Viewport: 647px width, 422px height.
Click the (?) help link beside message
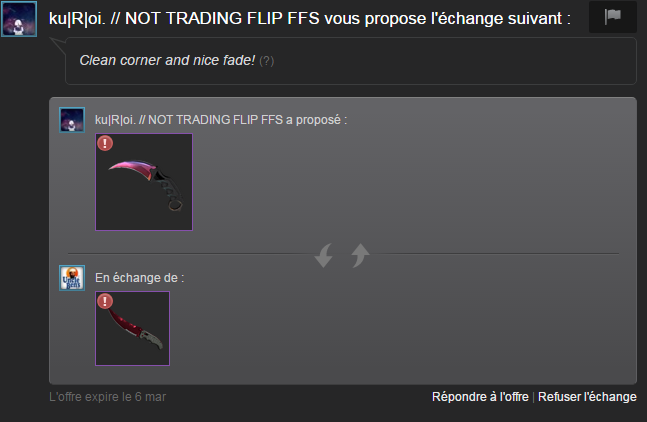[267, 61]
